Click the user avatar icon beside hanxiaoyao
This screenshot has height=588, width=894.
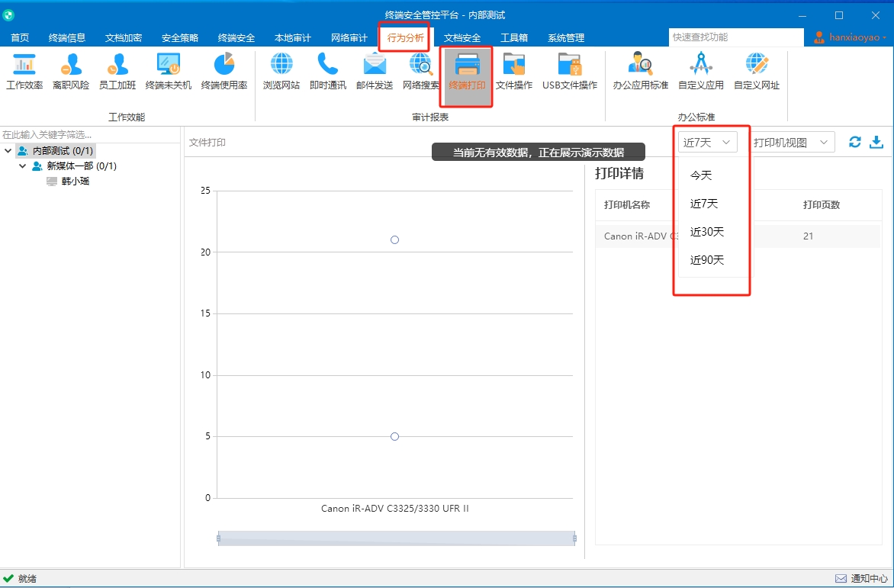tap(819, 37)
